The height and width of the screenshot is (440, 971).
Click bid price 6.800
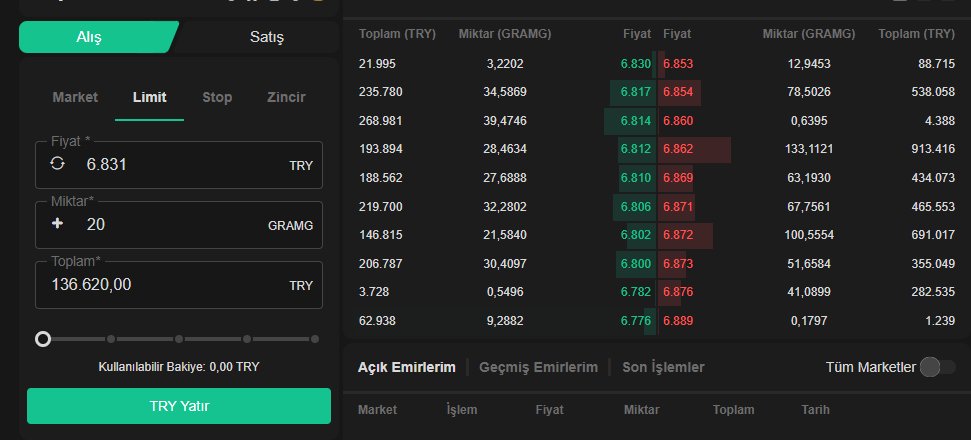tap(635, 264)
